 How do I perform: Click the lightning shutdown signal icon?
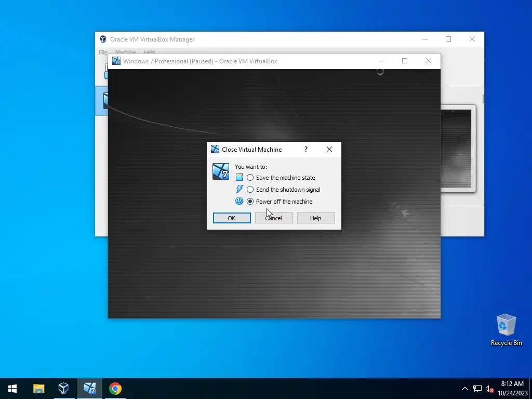tap(239, 189)
